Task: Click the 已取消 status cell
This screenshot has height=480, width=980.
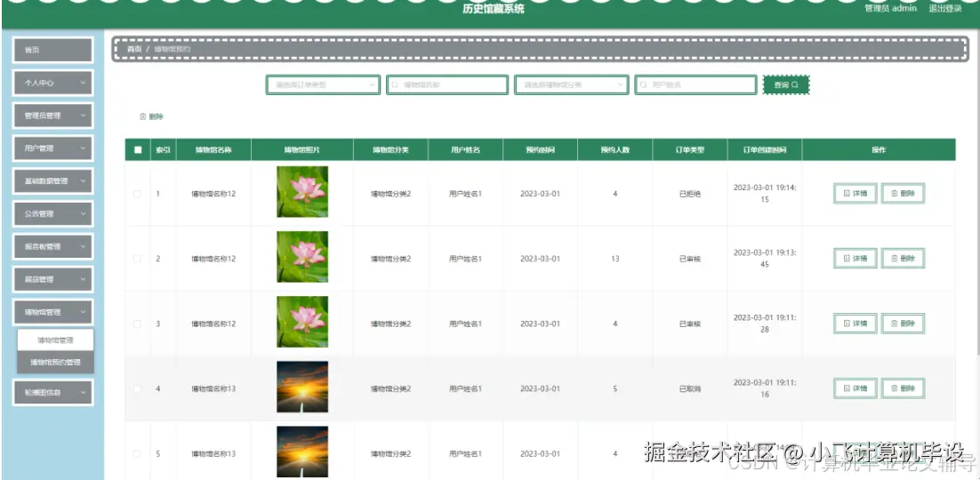Action: (690, 388)
